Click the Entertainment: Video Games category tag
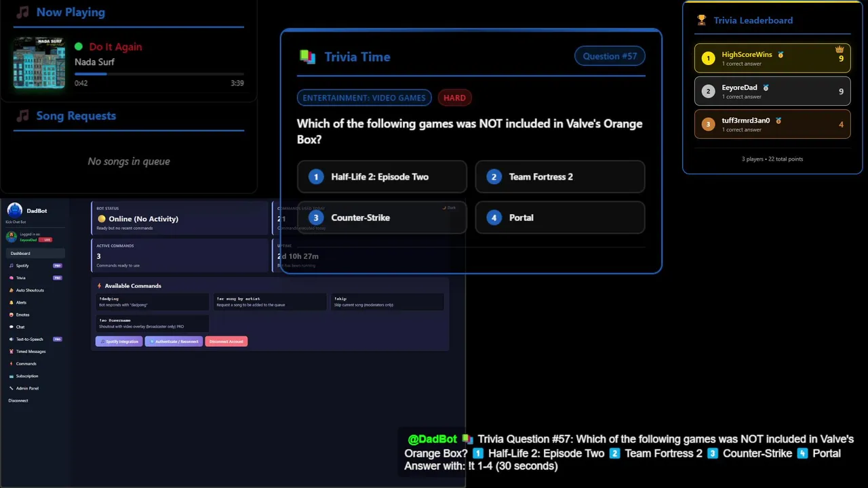Viewport: 868px width, 488px height. click(364, 98)
